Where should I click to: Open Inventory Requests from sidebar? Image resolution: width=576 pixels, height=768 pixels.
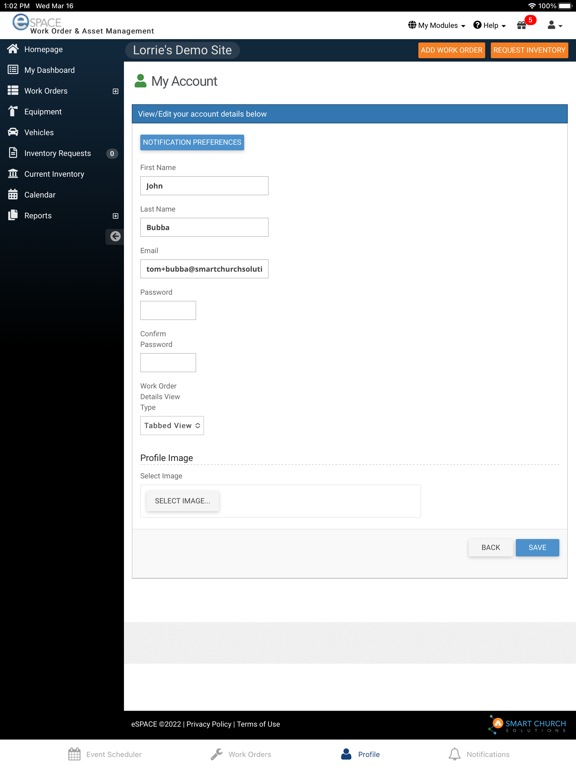(58, 153)
